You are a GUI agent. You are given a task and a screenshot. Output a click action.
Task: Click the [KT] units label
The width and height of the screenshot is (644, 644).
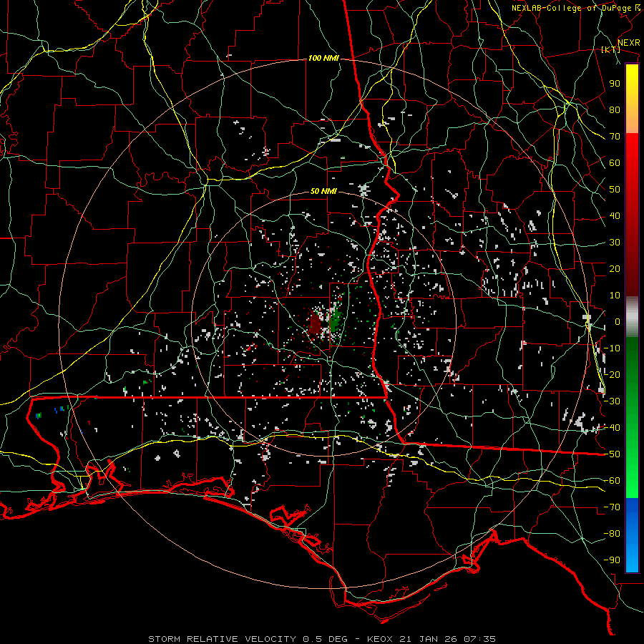click(611, 50)
